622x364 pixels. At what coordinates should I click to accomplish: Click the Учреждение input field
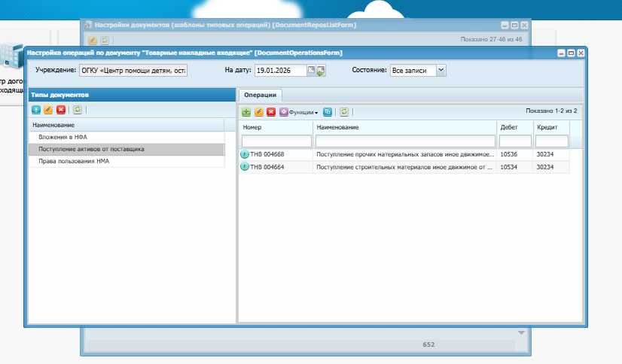(x=133, y=71)
